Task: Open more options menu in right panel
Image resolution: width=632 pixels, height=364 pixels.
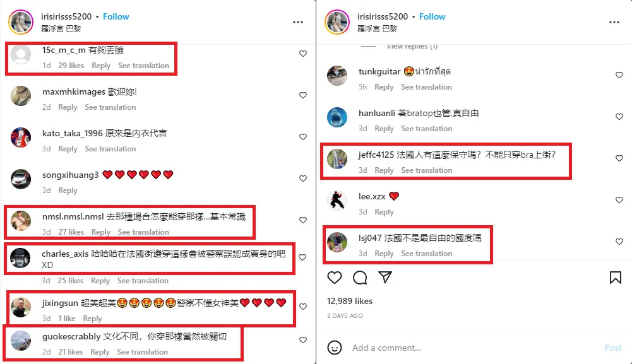Action: pyautogui.click(x=614, y=22)
